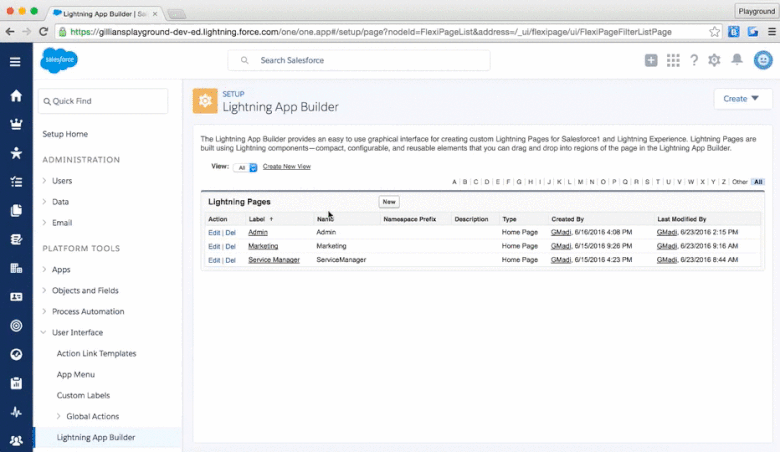
Task: Edit the Service Manager page
Action: (214, 260)
